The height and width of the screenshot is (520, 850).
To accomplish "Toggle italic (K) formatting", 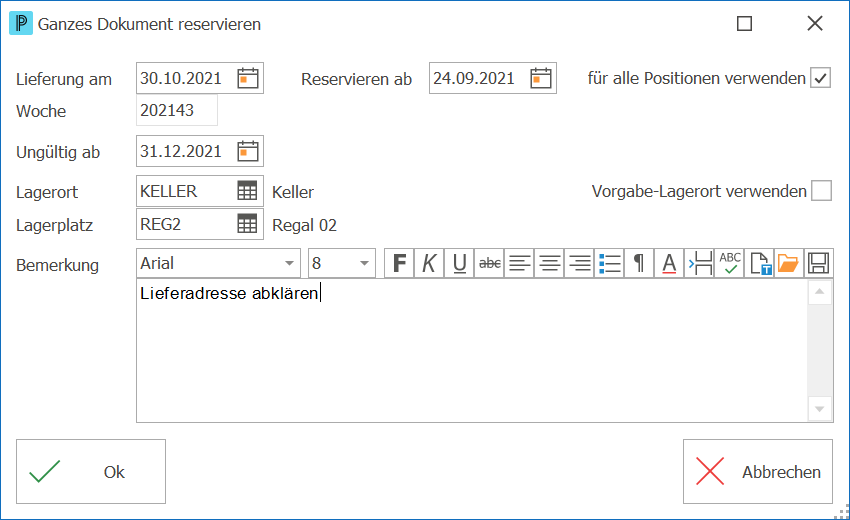I will 429,264.
